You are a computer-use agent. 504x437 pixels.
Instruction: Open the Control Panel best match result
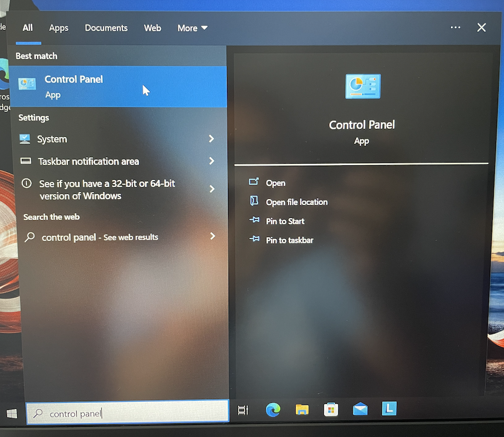118,86
